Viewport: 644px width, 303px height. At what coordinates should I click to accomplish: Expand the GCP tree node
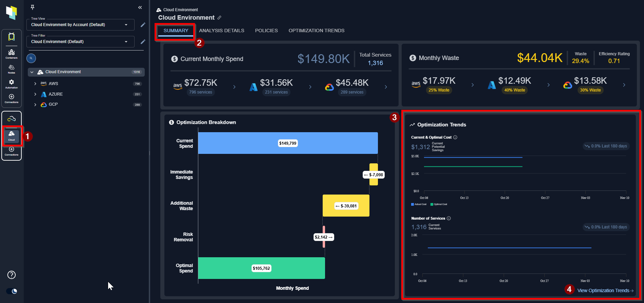(35, 105)
